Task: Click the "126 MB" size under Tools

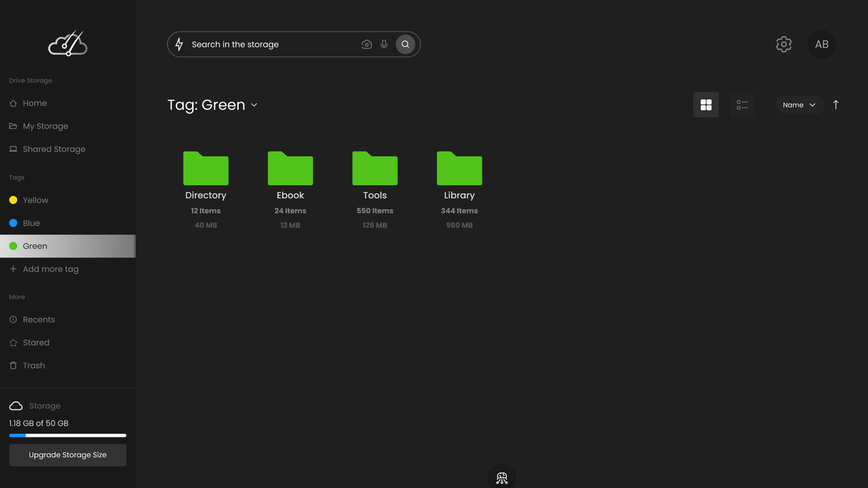Action: [x=375, y=225]
